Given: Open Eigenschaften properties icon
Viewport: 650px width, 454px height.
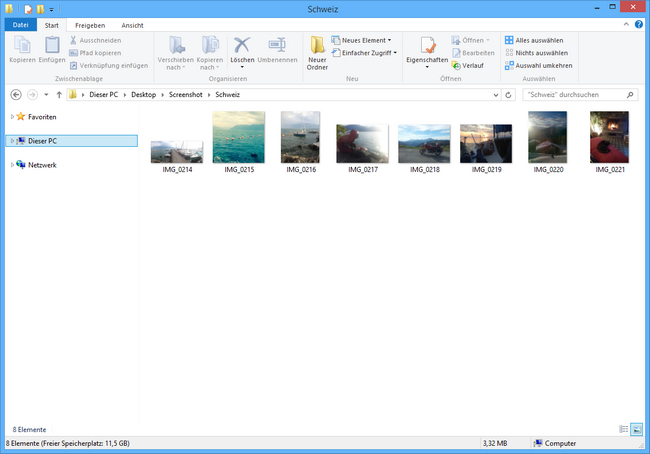Looking at the screenshot, I should click(x=427, y=46).
